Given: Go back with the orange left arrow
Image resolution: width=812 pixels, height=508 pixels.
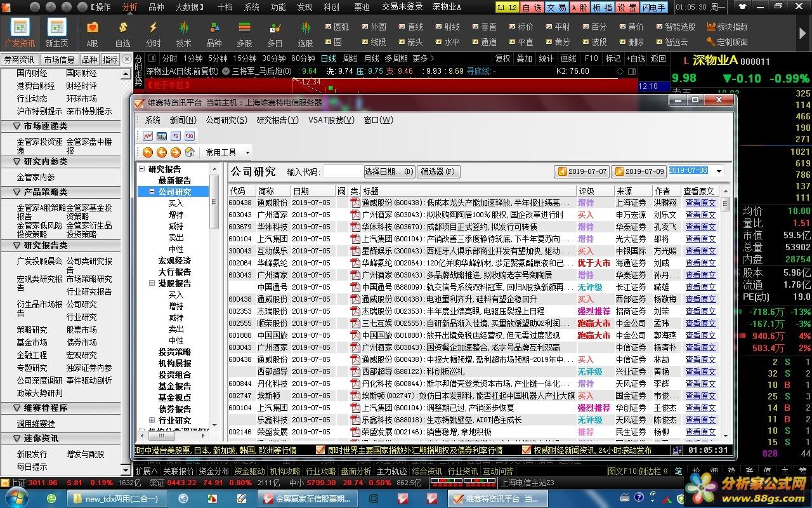Looking at the screenshot, I should point(162,152).
